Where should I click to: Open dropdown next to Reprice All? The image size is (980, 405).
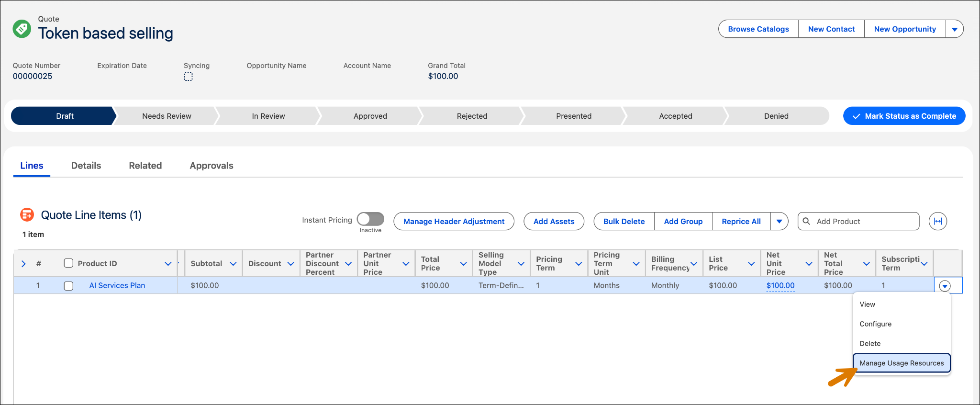coord(779,221)
